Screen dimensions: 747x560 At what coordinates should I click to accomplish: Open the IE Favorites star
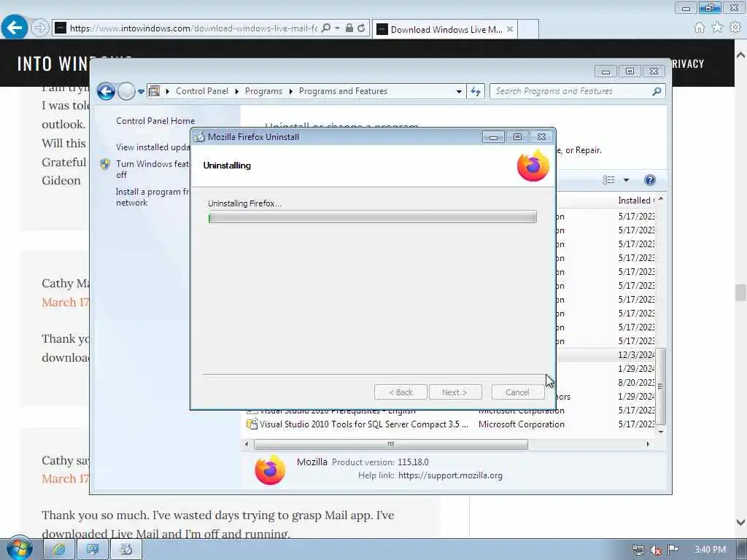tap(717, 28)
